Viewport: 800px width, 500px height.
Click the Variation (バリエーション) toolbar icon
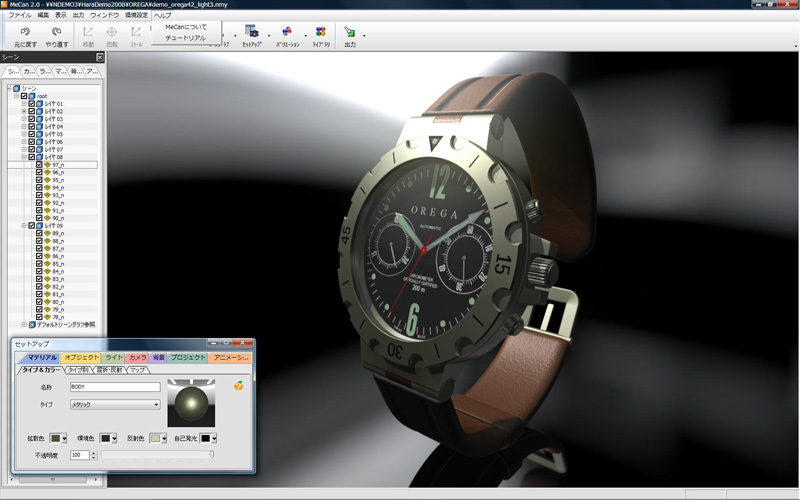pos(287,32)
